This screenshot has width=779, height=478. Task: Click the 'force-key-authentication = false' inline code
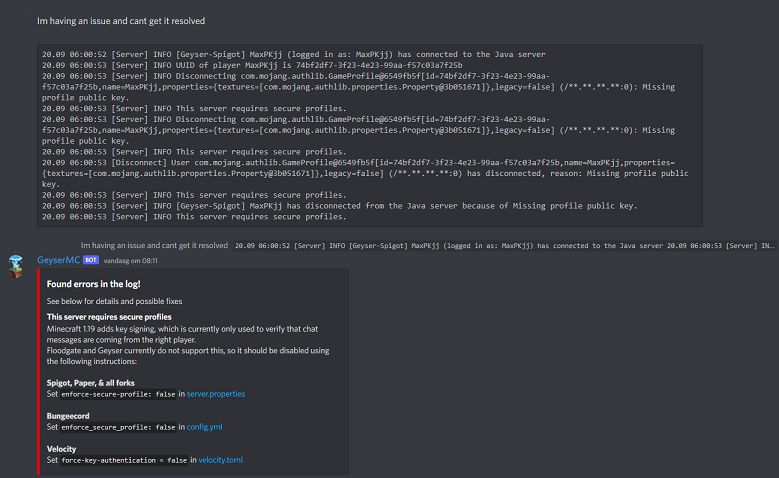click(124, 460)
